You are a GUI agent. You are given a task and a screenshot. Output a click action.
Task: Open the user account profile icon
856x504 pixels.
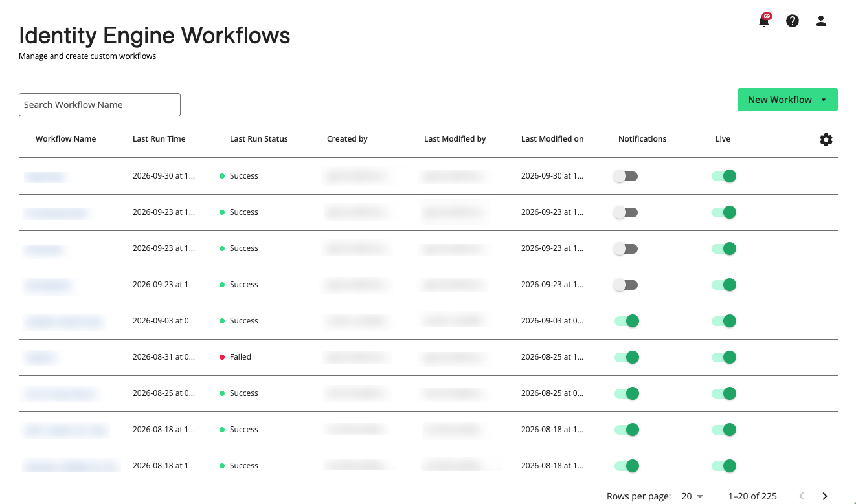pos(821,21)
